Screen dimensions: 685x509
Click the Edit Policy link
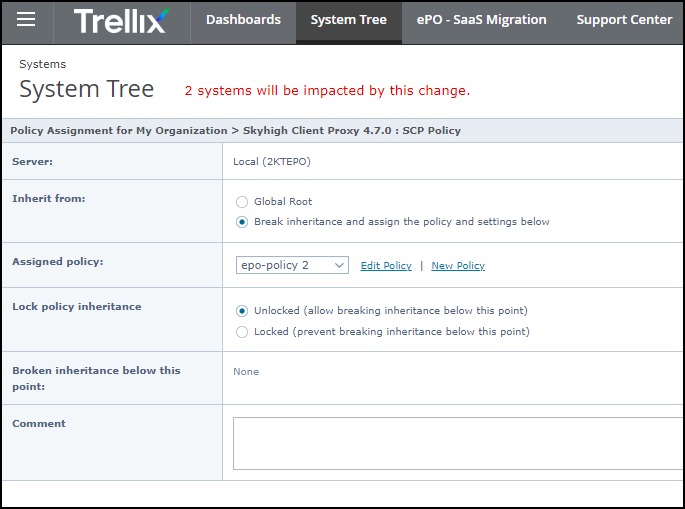tap(386, 266)
